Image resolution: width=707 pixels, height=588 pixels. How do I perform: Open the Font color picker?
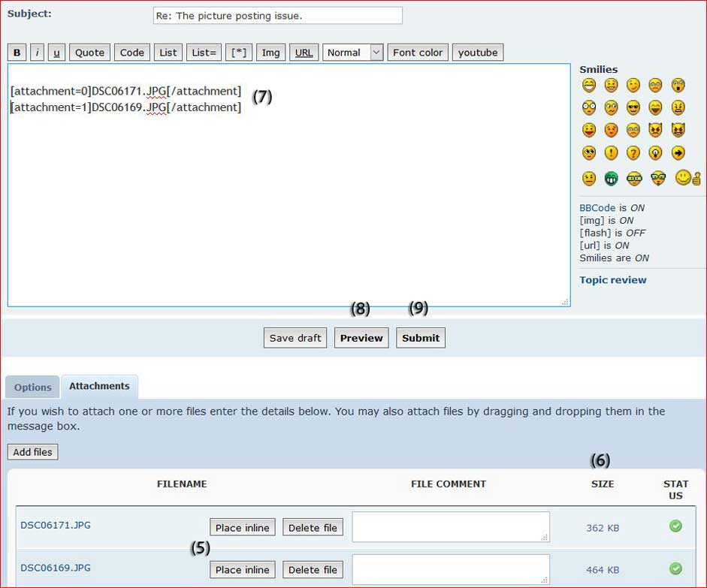(x=418, y=53)
